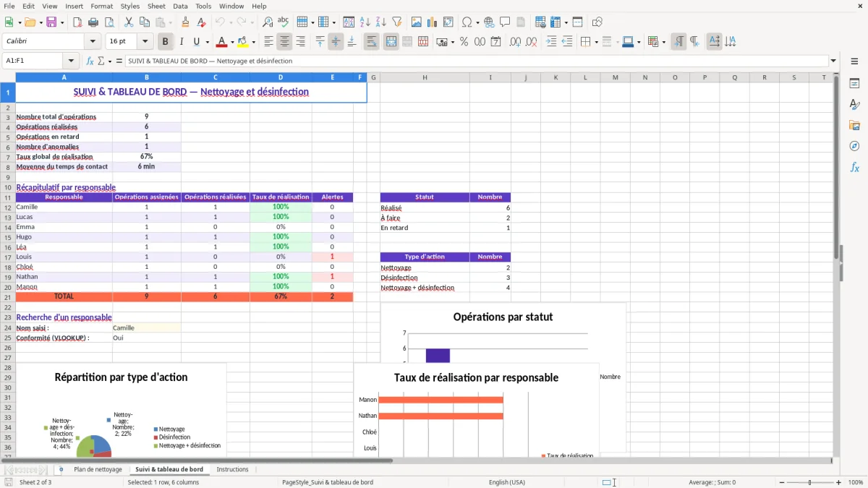Click the Select Function sigma button

click(x=101, y=61)
